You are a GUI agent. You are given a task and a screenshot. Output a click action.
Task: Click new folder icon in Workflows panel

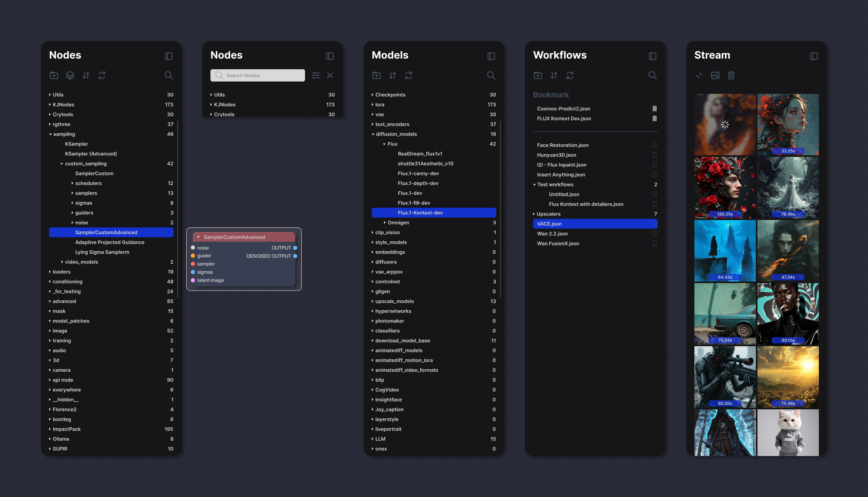point(538,75)
